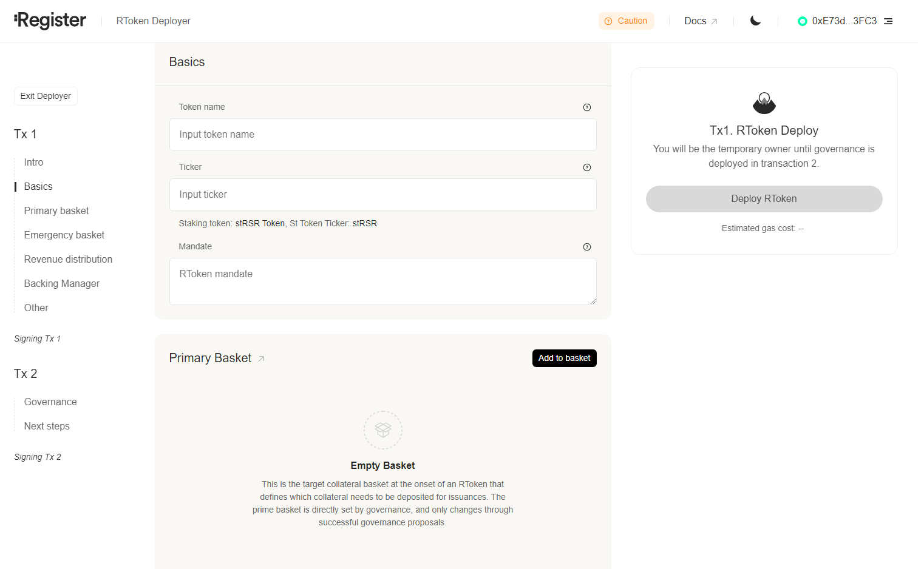The width and height of the screenshot is (924, 569).
Task: Select Primary basket in sidebar
Action: point(56,210)
